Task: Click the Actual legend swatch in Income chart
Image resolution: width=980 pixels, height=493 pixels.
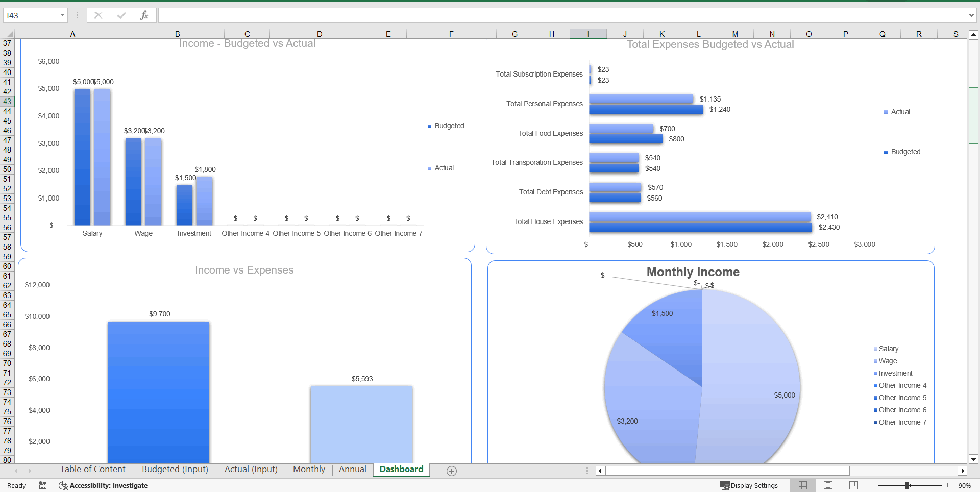Action: coord(429,168)
